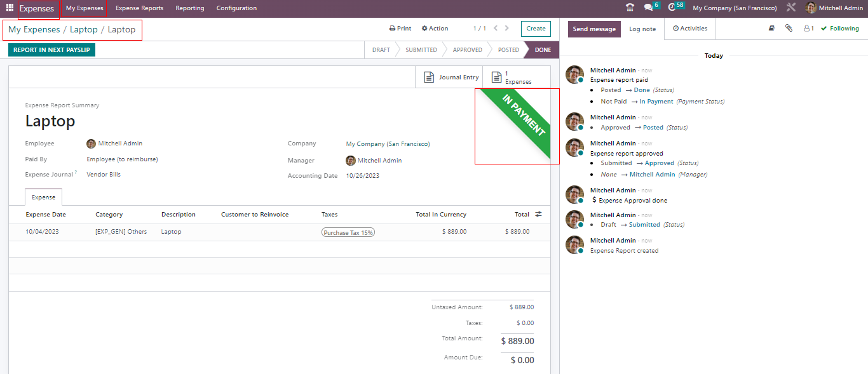This screenshot has height=374, width=868.
Task: Click the Report in Next Payslip button
Action: [51, 50]
